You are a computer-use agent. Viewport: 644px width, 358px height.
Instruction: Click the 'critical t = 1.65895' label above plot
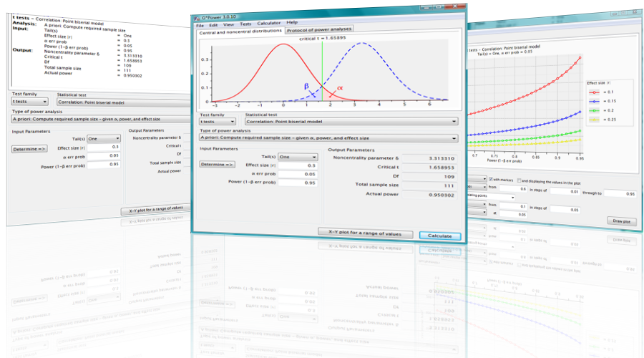pyautogui.click(x=323, y=38)
